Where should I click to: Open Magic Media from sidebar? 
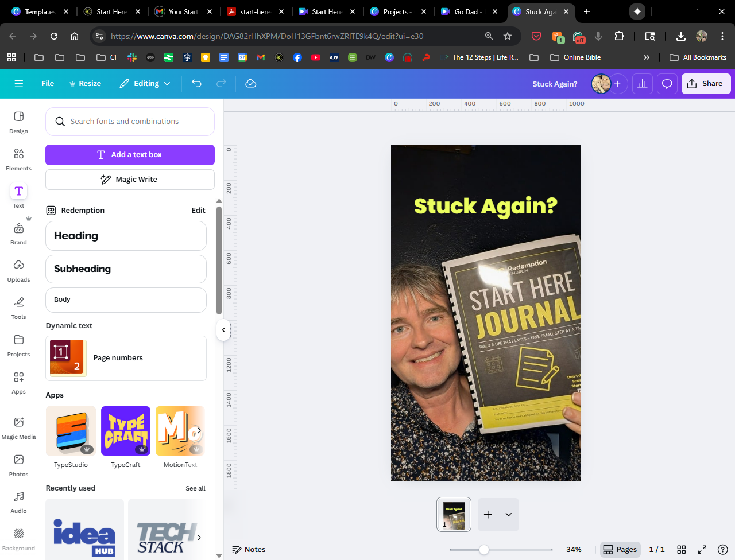[18, 428]
